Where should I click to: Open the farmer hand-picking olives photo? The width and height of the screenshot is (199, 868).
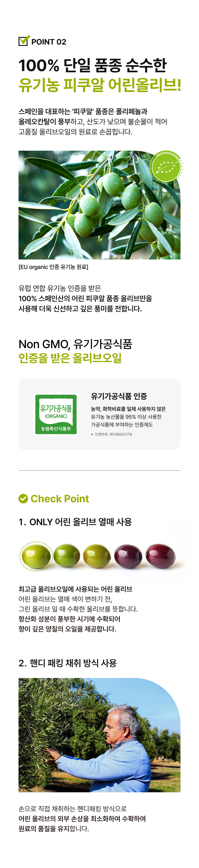(99, 735)
